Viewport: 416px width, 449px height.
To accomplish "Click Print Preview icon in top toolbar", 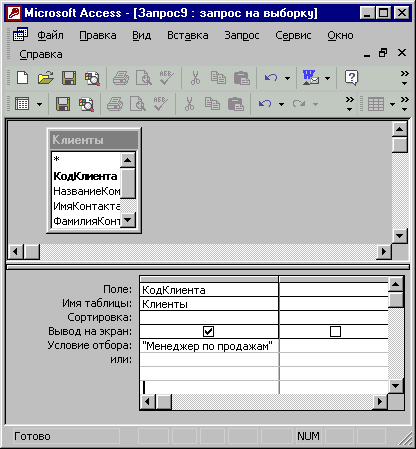I will click(x=144, y=78).
